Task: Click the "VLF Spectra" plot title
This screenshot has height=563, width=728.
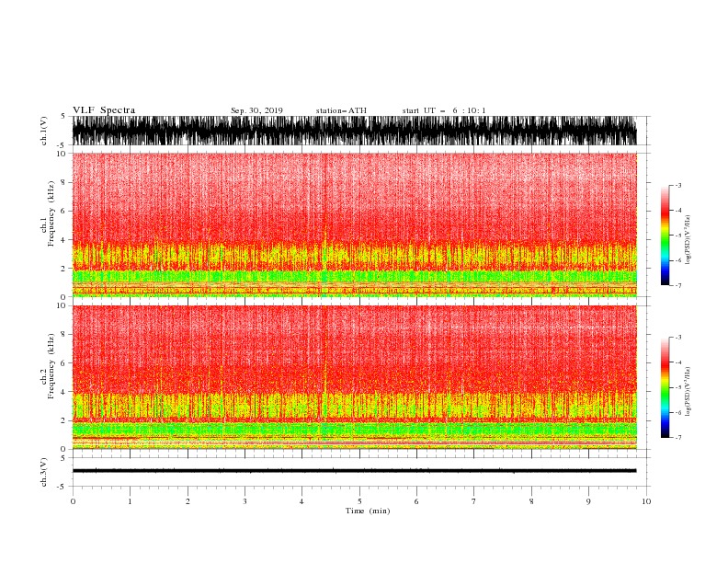Action: point(104,110)
